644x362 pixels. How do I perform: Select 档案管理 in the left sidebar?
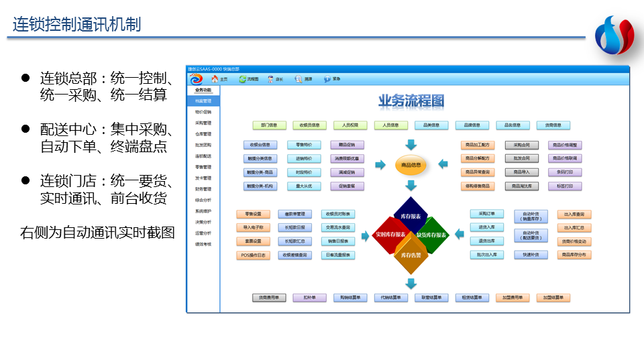[x=203, y=101]
